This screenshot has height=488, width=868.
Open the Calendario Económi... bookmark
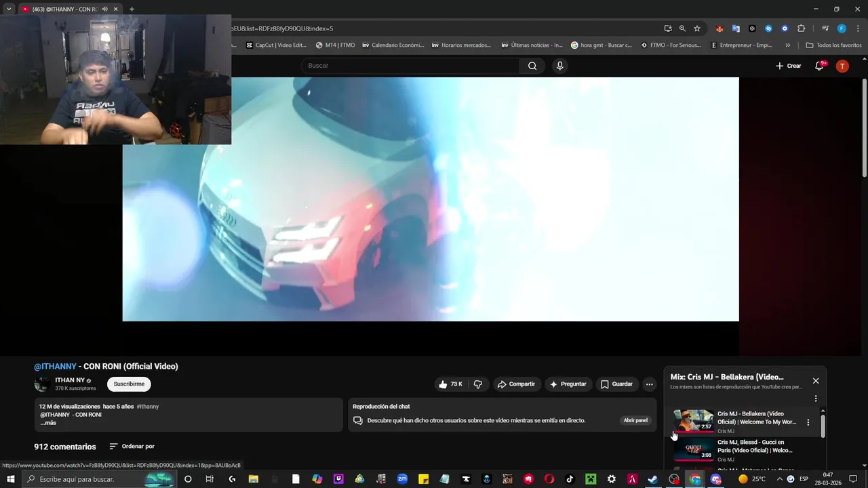[x=393, y=45]
